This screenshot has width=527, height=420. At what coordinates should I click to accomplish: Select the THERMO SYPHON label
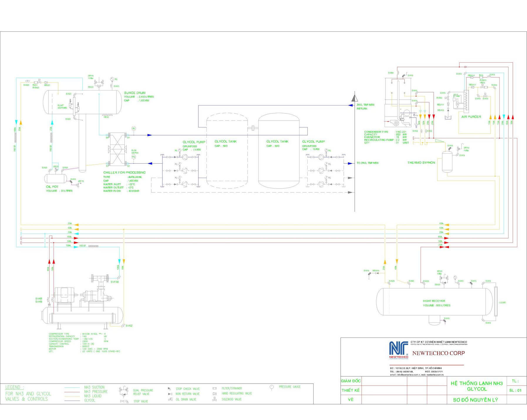[x=421, y=162]
